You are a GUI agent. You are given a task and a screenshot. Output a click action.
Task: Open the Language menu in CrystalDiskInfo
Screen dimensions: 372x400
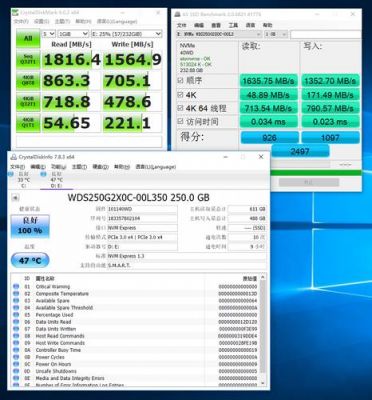[x=156, y=167]
